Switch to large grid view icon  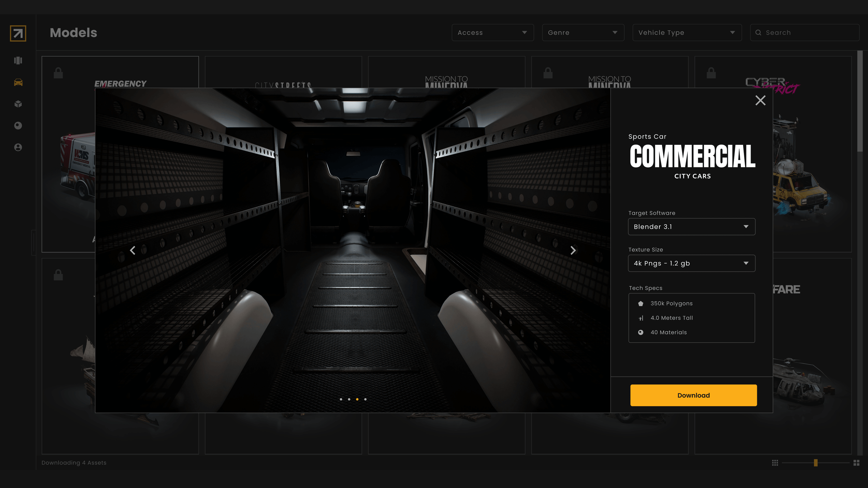pyautogui.click(x=856, y=463)
